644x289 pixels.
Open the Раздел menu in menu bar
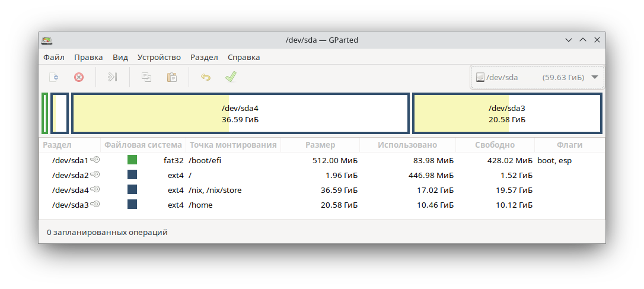(204, 58)
